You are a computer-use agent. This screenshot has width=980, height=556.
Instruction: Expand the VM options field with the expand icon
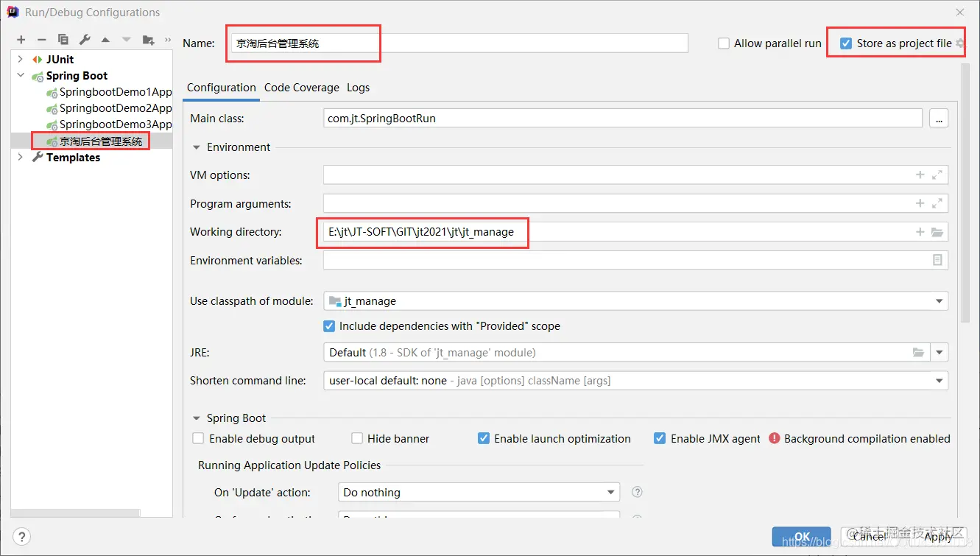(x=937, y=175)
